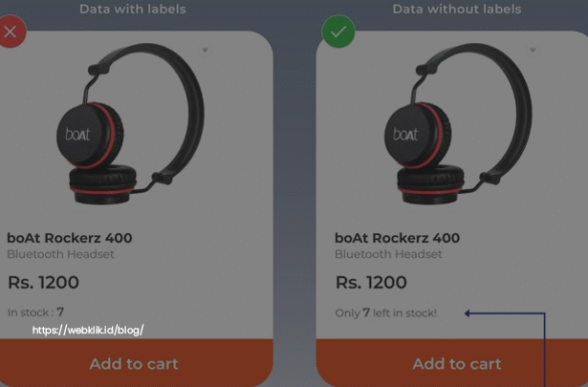The height and width of the screenshot is (387, 588).
Task: Favorite the left headset using its heart icon
Action: [x=205, y=50]
